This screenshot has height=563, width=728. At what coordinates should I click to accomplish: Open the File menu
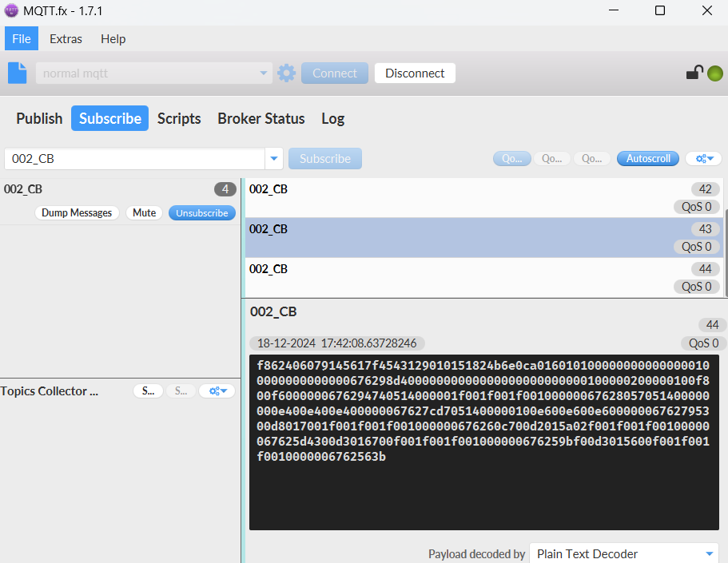pos(22,38)
